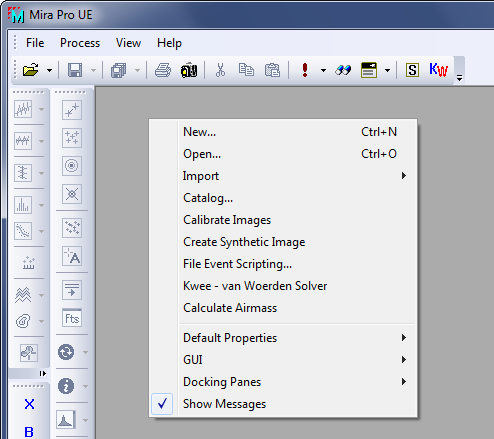Open the Process menu

tap(80, 43)
